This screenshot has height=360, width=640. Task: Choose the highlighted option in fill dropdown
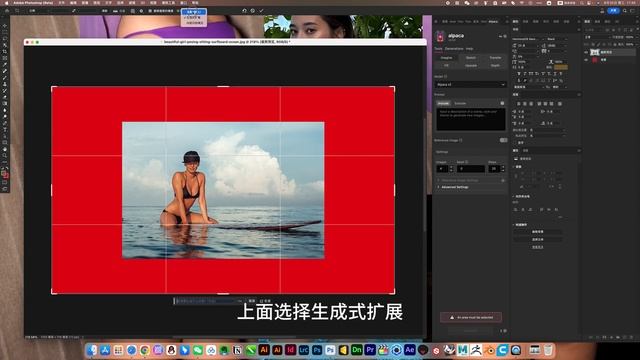coord(194,12)
